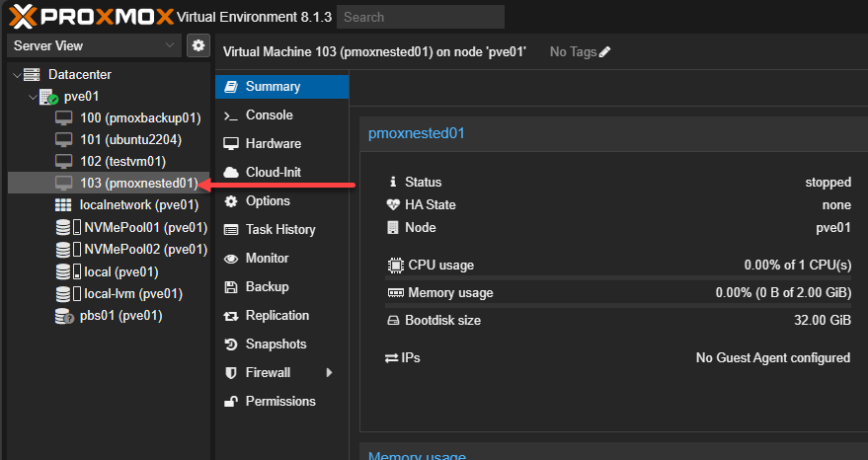Click the gear icon beside Server View
Screen dimensions: 868x460
[x=198, y=45]
